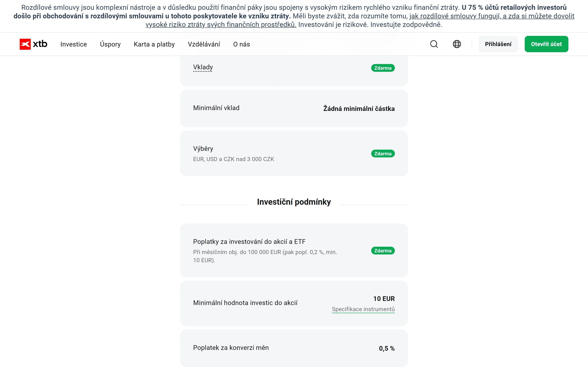Open the language selector globe
This screenshot has width=588, height=367.
point(457,44)
